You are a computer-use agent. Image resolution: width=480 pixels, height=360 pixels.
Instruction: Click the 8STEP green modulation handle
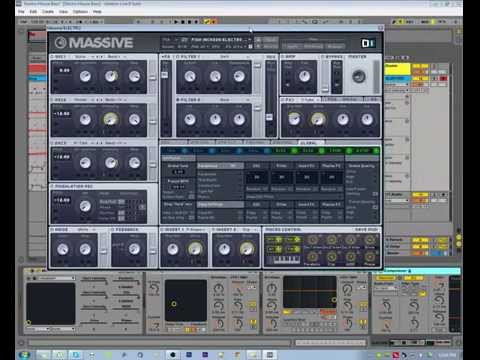[x=376, y=151]
